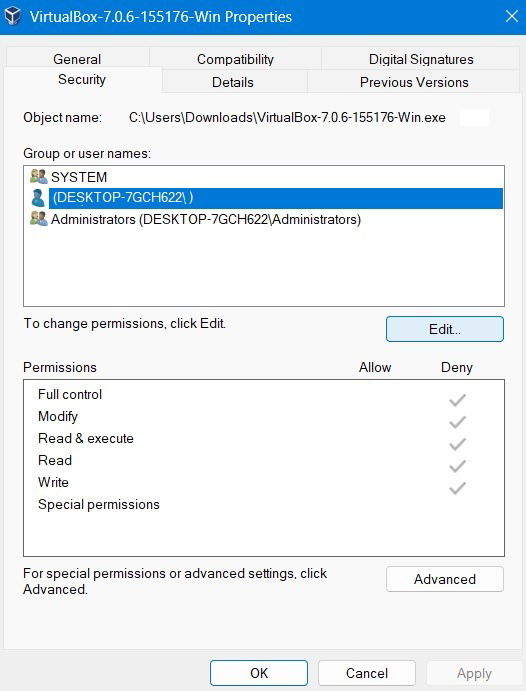
Task: Open the Previous Versions tab
Action: tap(414, 82)
